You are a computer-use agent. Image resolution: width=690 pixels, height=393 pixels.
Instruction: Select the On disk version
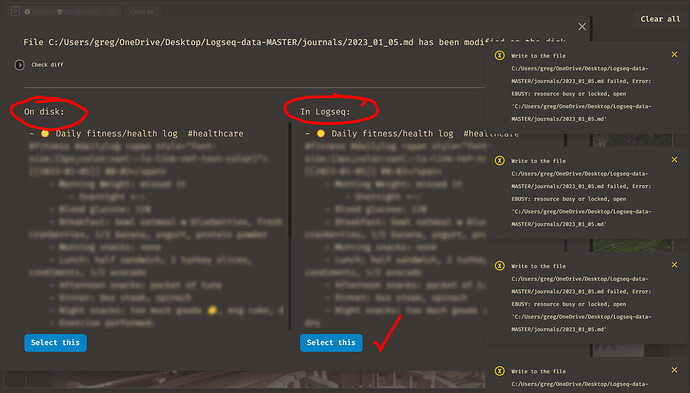(x=55, y=342)
